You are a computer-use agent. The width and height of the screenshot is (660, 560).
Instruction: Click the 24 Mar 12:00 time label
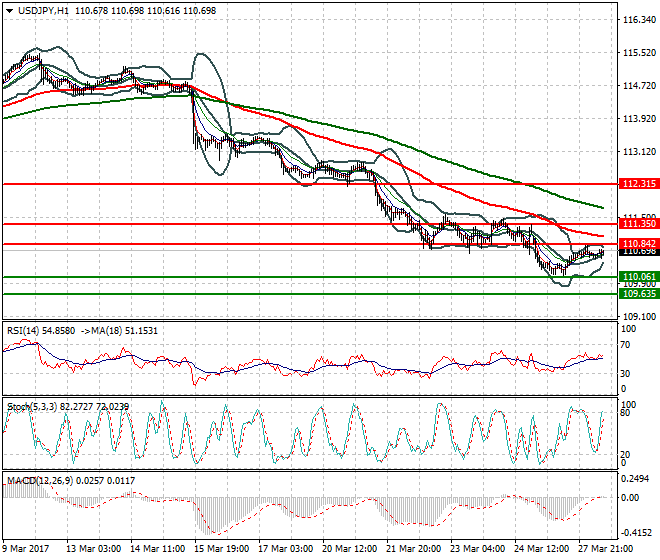pos(541,549)
